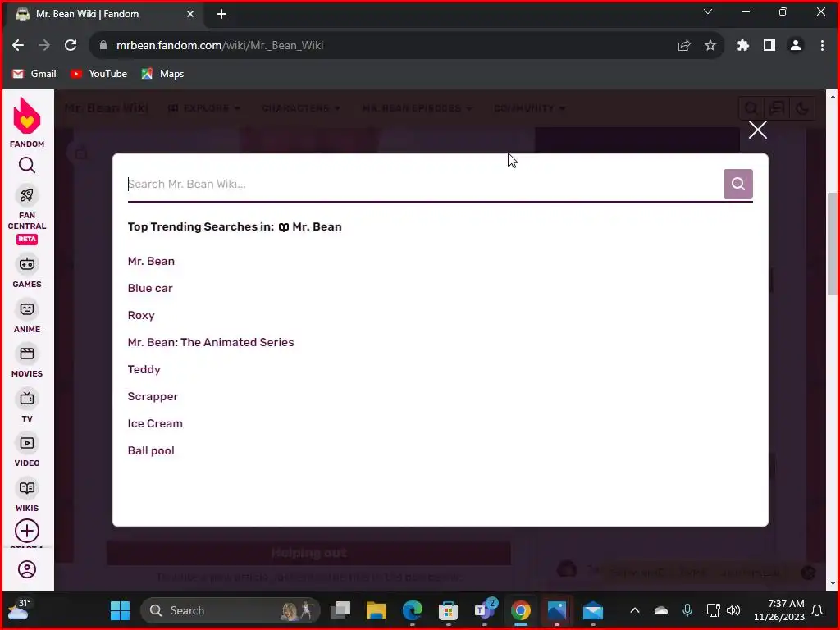Show hidden system tray icons
840x630 pixels.
[x=635, y=610]
